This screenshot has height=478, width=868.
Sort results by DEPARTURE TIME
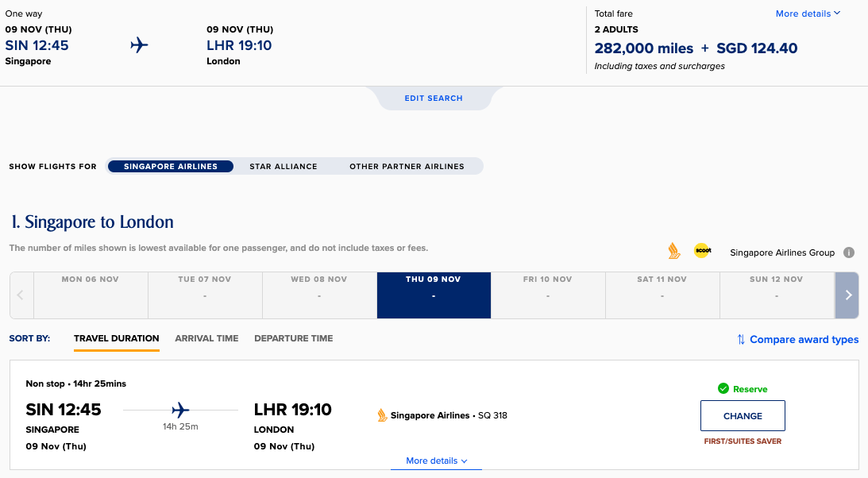tap(293, 338)
